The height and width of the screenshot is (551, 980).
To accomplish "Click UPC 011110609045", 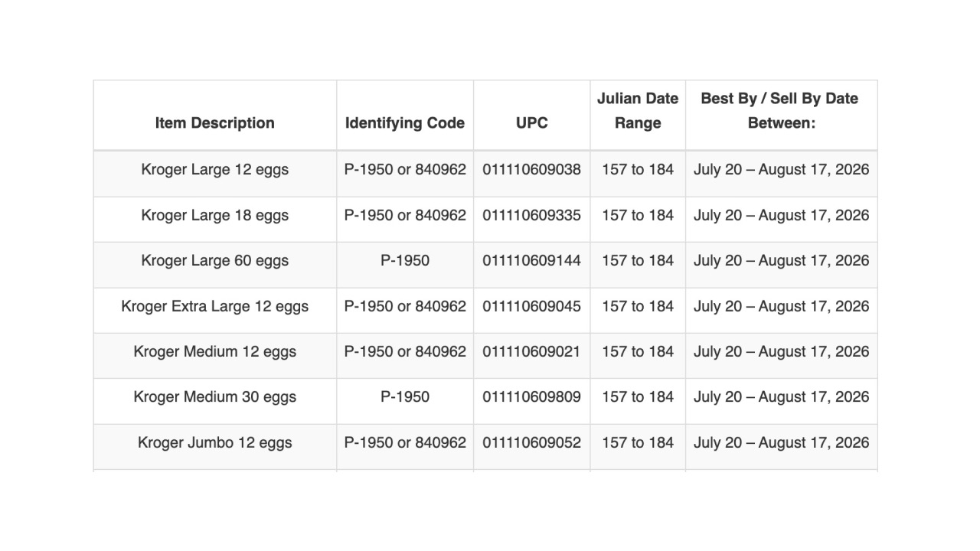I will [532, 306].
